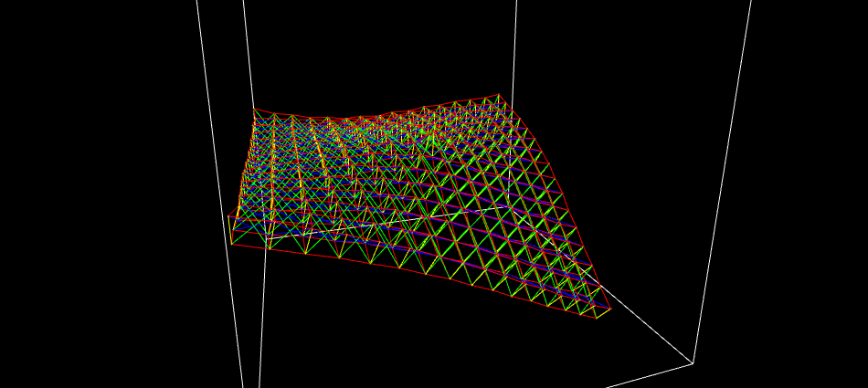The image size is (868, 388).
Task: Pick the white bounding box floor corner vertex
Action: pos(693,363)
